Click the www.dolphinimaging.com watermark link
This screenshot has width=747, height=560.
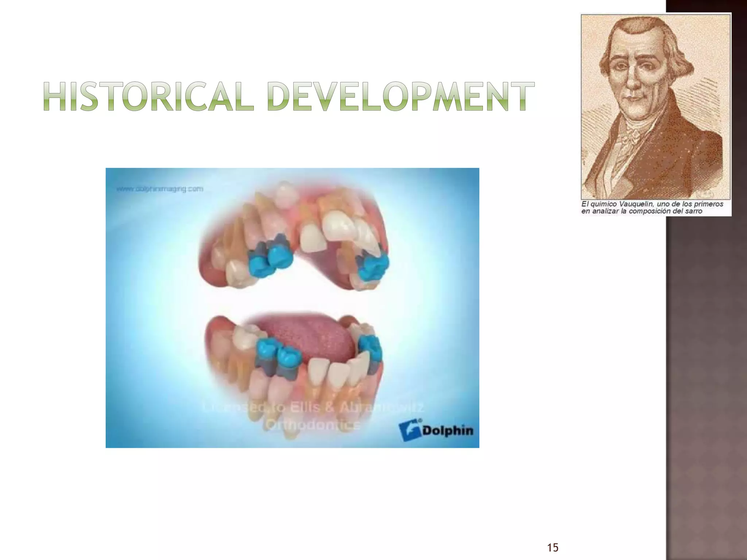[160, 189]
